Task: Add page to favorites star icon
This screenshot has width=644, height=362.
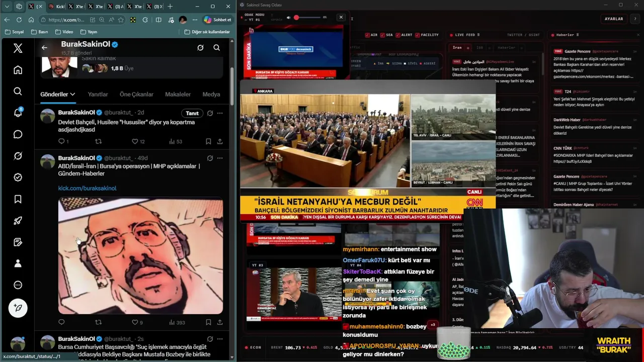Action: [x=121, y=20]
